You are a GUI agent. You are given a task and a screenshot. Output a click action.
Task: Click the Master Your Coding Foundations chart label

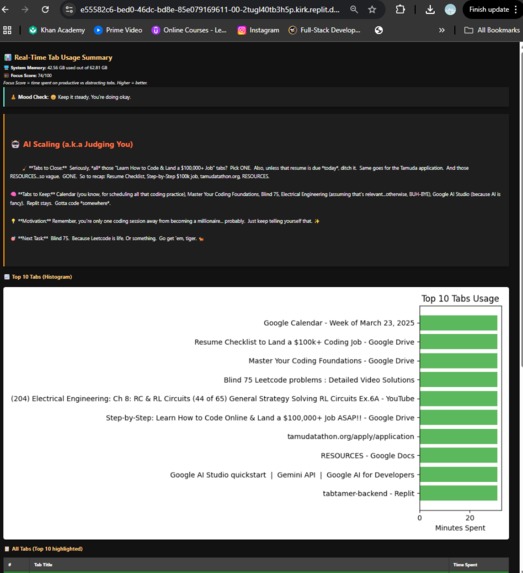331,361
